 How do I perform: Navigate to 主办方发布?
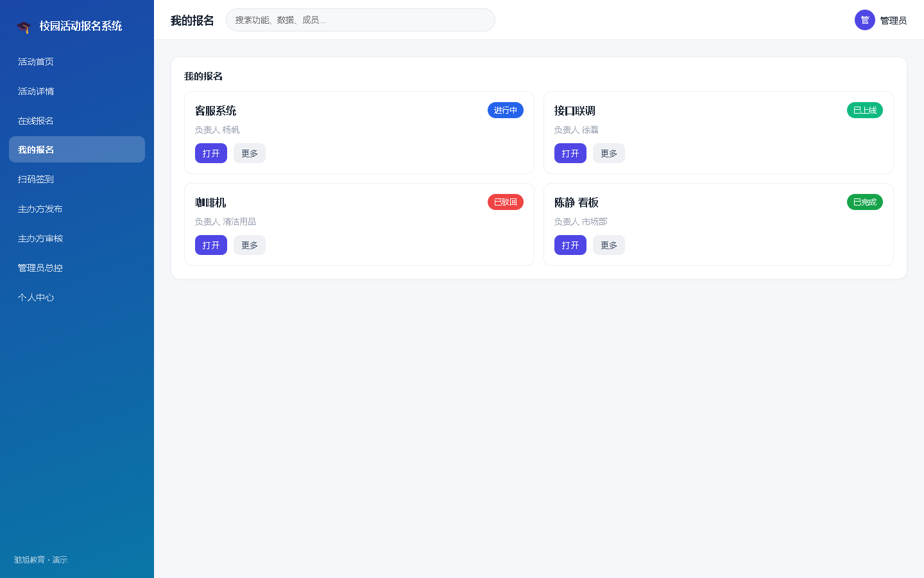77,209
